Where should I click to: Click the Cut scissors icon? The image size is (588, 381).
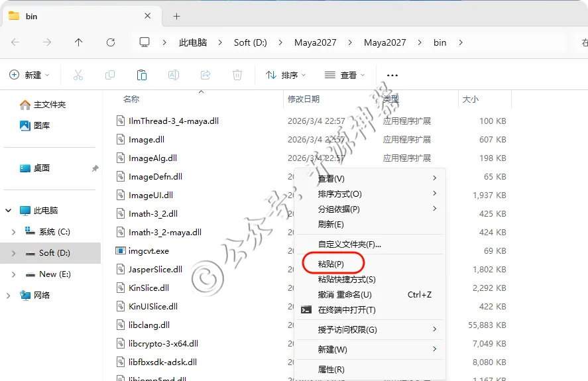[x=78, y=76]
